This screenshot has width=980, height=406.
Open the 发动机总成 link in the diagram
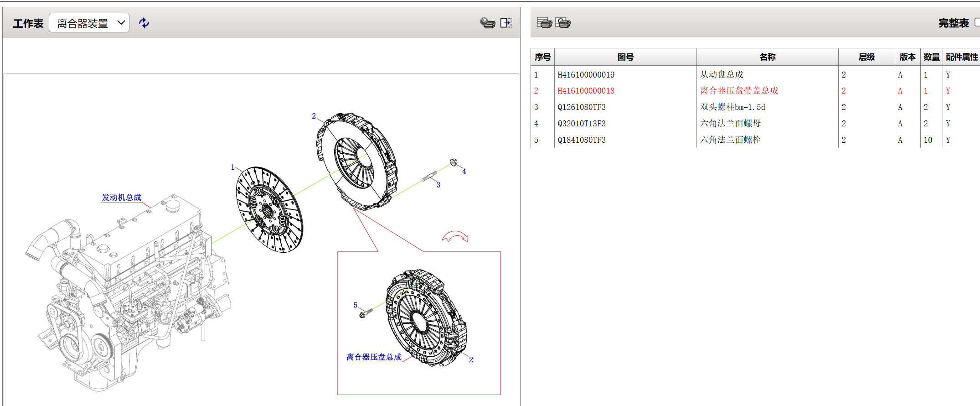pyautogui.click(x=121, y=198)
